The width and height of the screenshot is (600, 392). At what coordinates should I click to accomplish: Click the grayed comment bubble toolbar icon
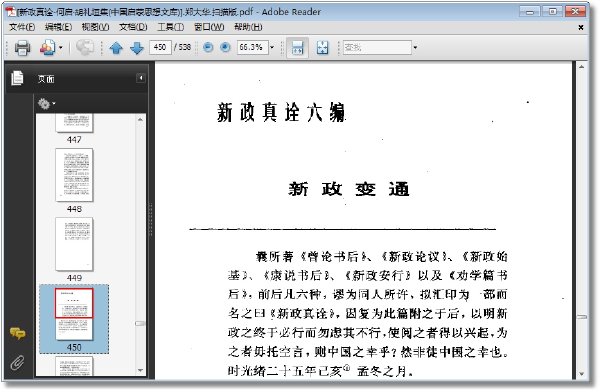85,48
